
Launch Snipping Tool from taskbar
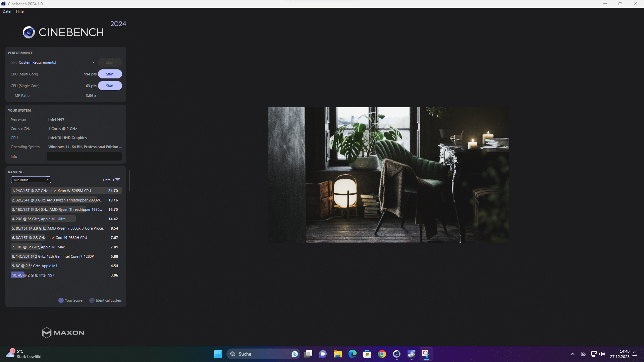[426, 354]
